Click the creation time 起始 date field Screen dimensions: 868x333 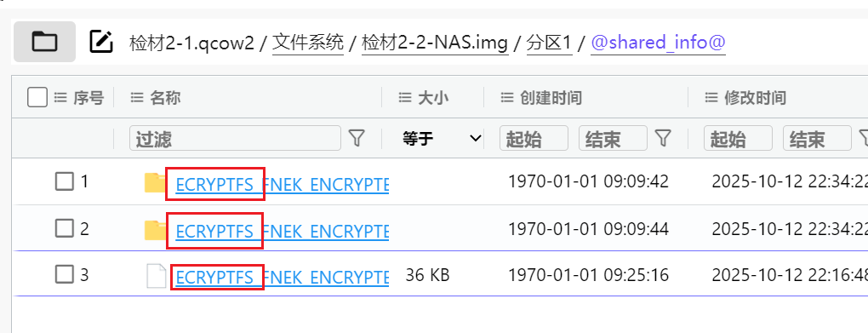(x=534, y=138)
